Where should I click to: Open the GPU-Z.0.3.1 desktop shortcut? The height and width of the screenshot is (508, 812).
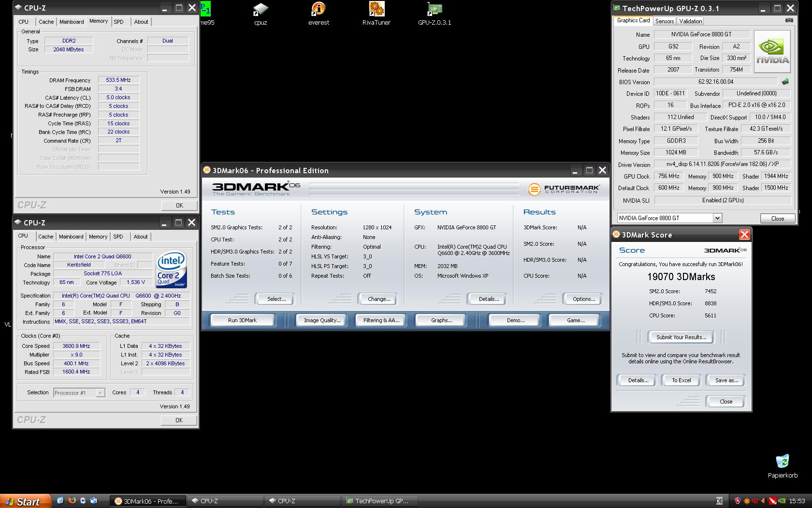pos(435,14)
